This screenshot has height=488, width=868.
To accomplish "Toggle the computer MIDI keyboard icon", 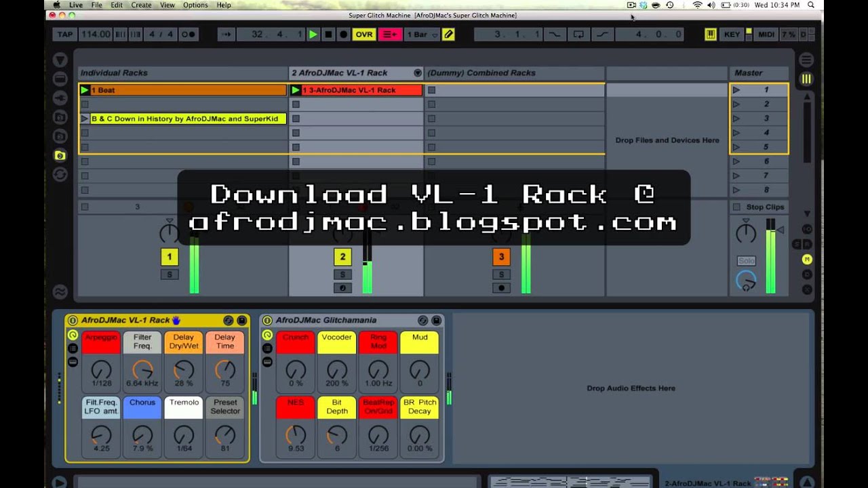I will tap(710, 35).
